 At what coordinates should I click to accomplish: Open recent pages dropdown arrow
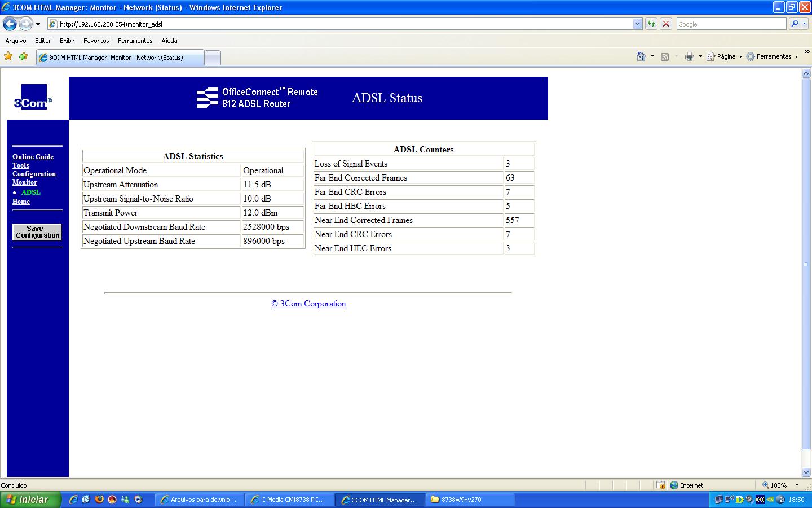38,24
